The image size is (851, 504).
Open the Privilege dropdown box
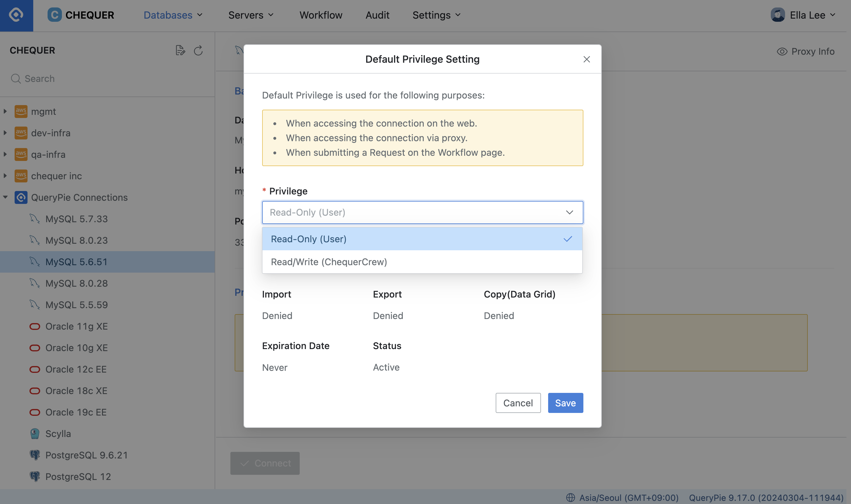pyautogui.click(x=422, y=212)
